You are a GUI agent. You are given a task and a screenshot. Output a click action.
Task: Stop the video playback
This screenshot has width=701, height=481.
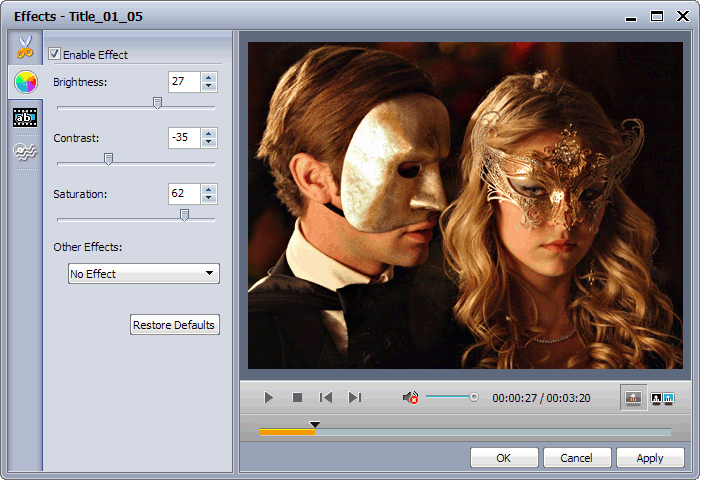coord(297,397)
